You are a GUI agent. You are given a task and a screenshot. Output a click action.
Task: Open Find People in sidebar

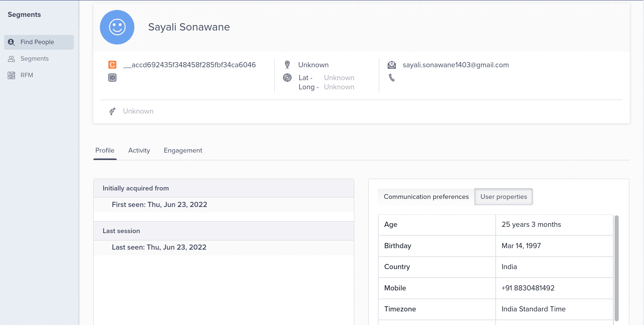[x=39, y=42]
